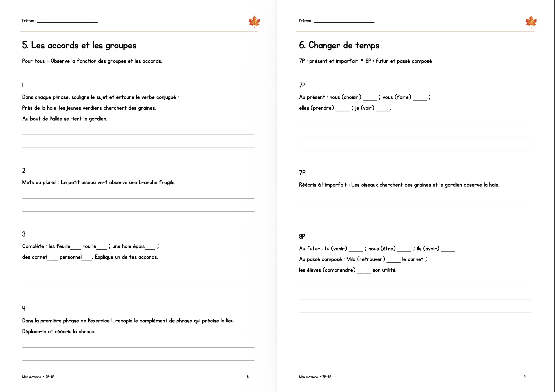
Task: Click the blank after 'vous (faire)'
Action: [420, 99]
